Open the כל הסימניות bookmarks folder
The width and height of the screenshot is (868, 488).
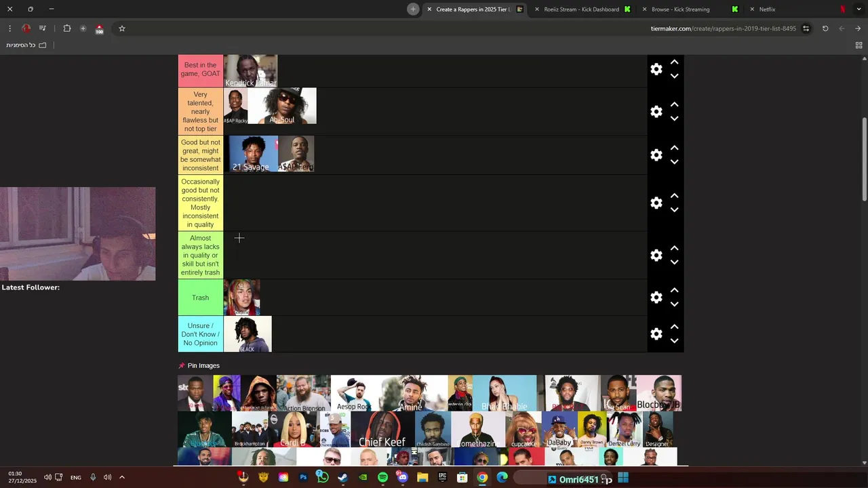[x=26, y=45]
